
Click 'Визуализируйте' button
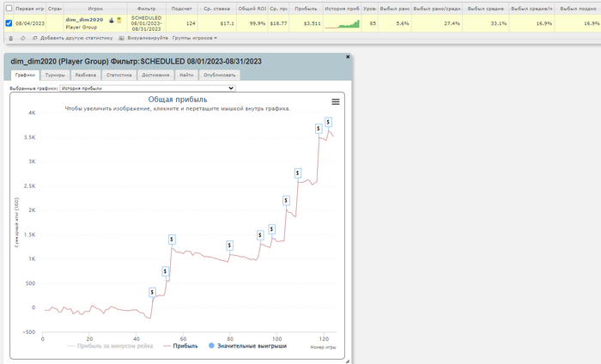(x=143, y=39)
